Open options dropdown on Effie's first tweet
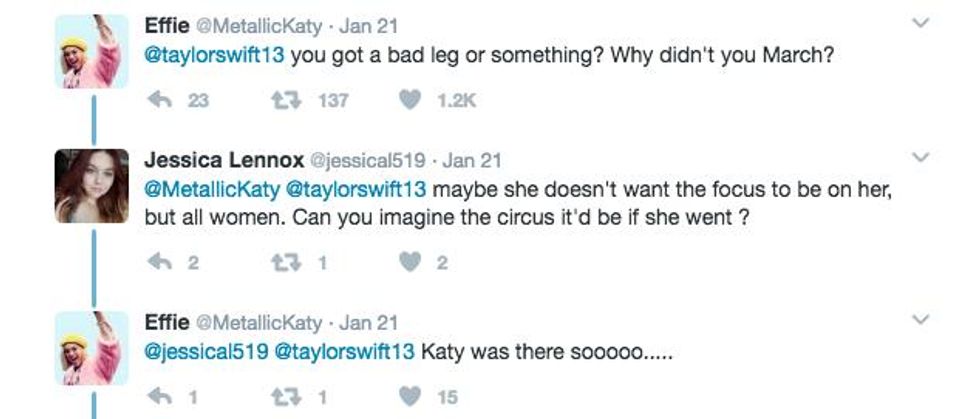The width and height of the screenshot is (980, 419). tap(921, 23)
